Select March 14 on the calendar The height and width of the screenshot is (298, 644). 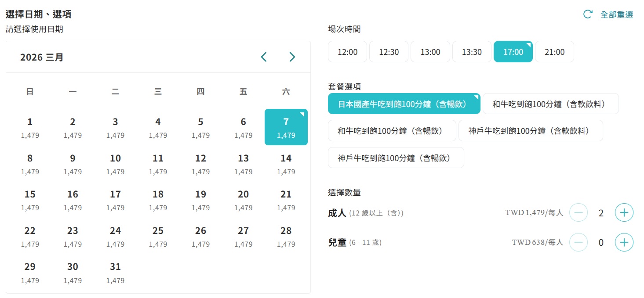click(286, 164)
